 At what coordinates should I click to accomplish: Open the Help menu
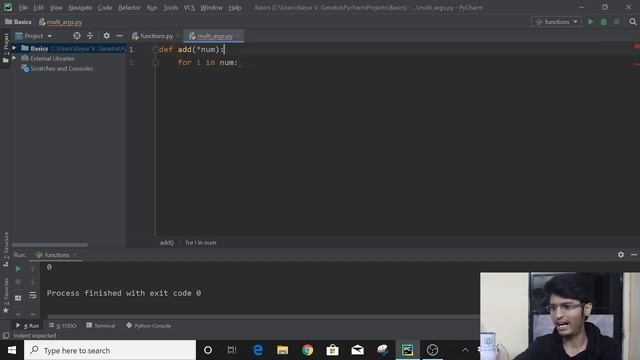(x=235, y=8)
